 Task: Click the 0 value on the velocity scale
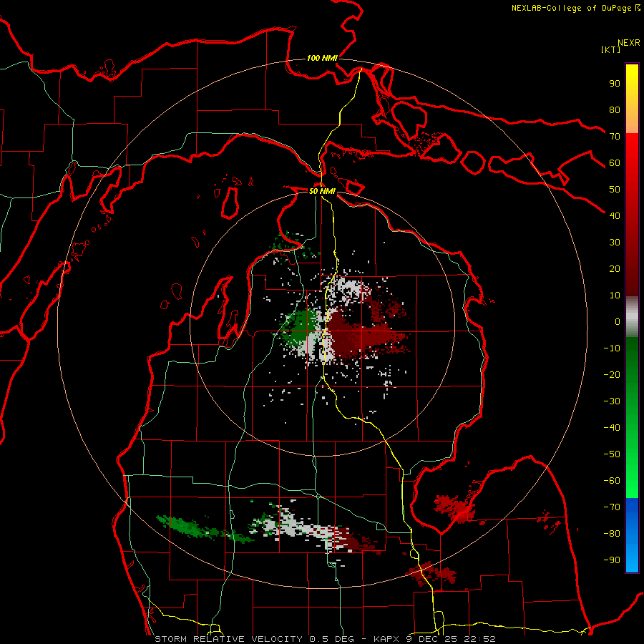click(x=618, y=322)
